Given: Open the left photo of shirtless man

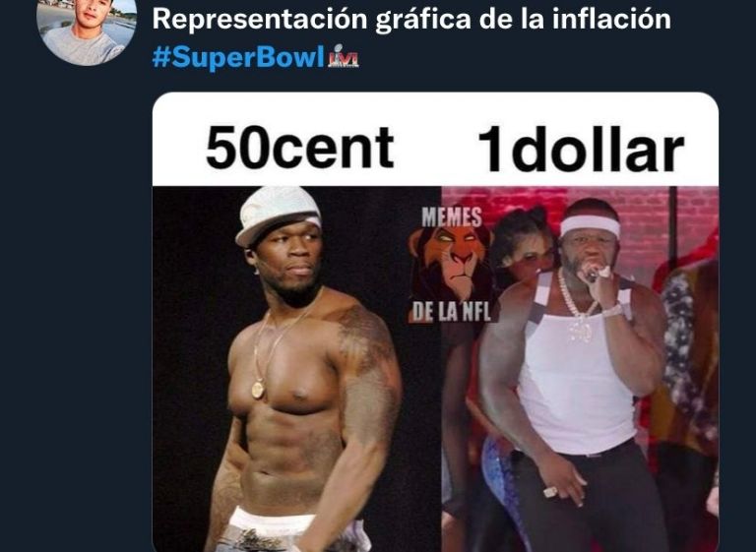Looking at the screenshot, I should [296, 369].
